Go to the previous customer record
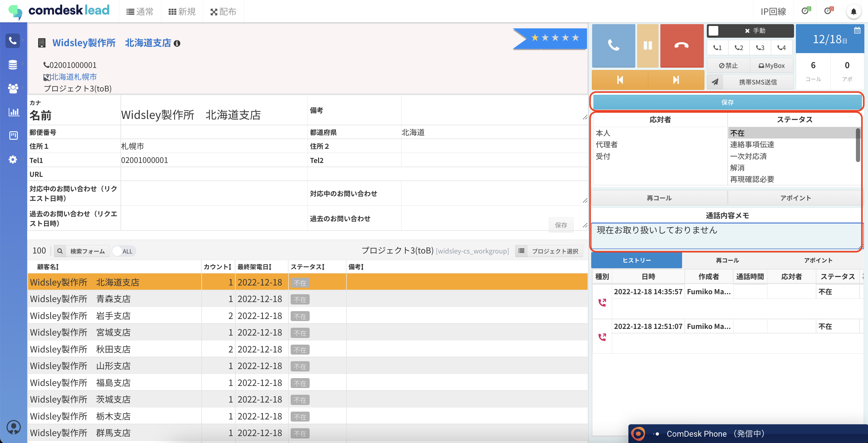This screenshot has width=868, height=443. click(x=620, y=80)
